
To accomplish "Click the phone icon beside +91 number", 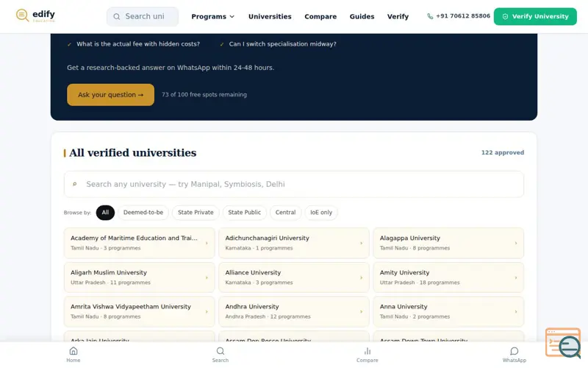I will [x=430, y=16].
